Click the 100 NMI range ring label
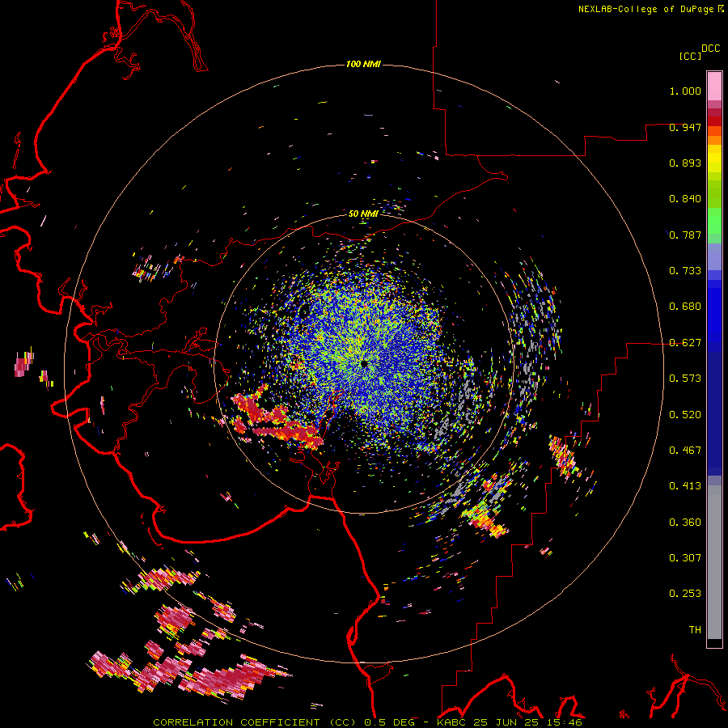728x728 pixels. pyautogui.click(x=363, y=64)
